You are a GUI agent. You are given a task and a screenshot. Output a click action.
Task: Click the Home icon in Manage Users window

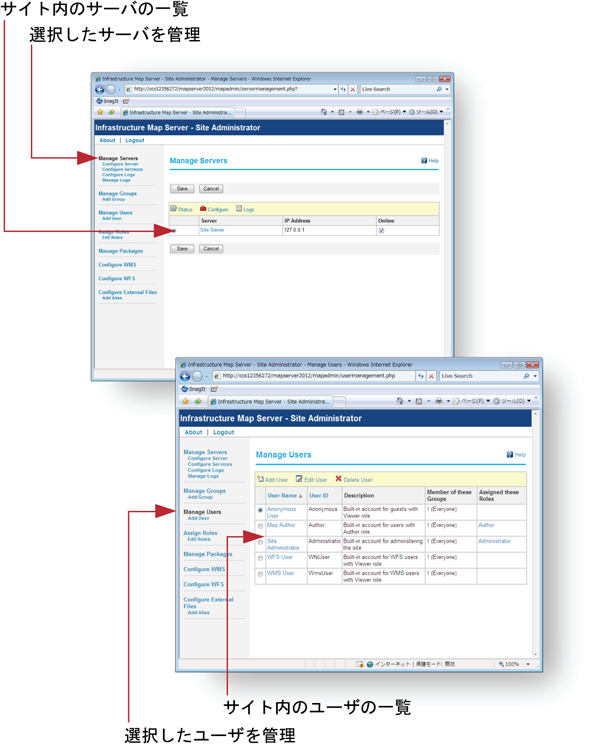400,401
